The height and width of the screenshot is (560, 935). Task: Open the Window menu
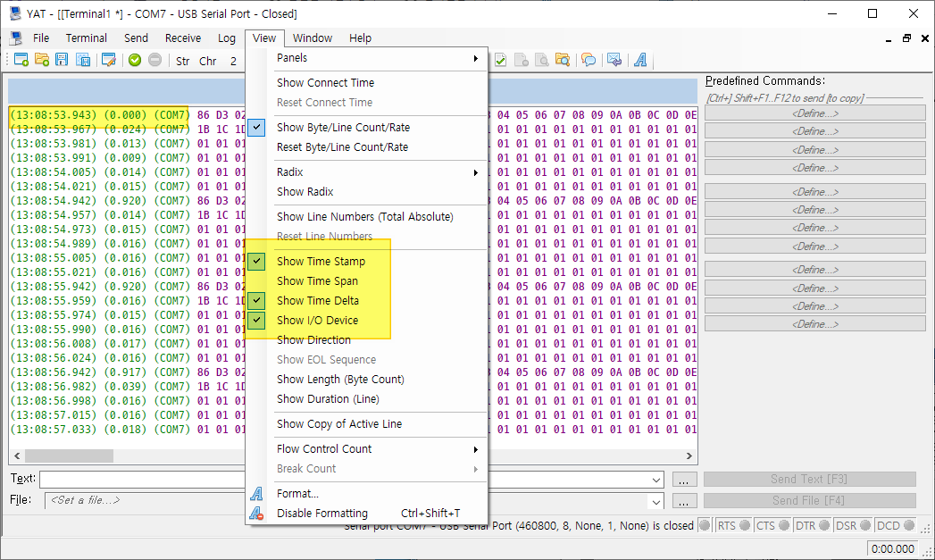313,38
